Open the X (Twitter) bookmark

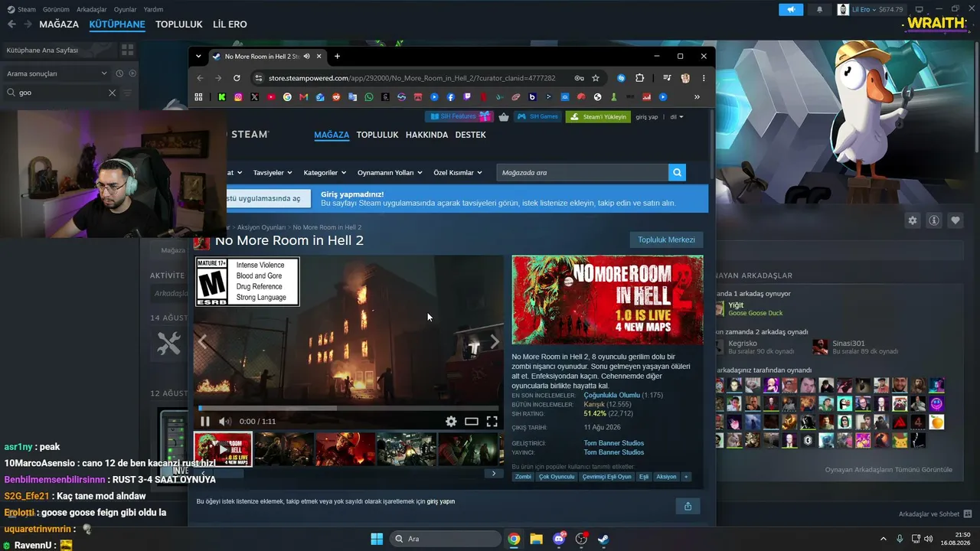tap(254, 97)
